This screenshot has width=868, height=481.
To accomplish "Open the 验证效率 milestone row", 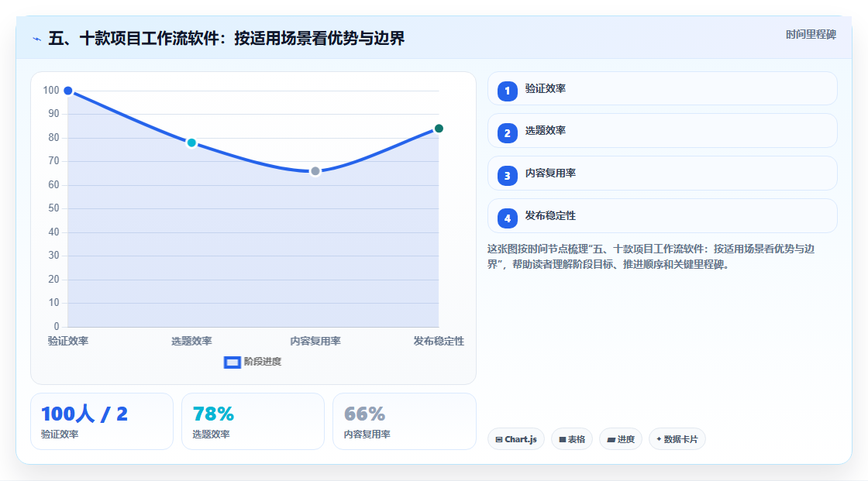I will 662,88.
